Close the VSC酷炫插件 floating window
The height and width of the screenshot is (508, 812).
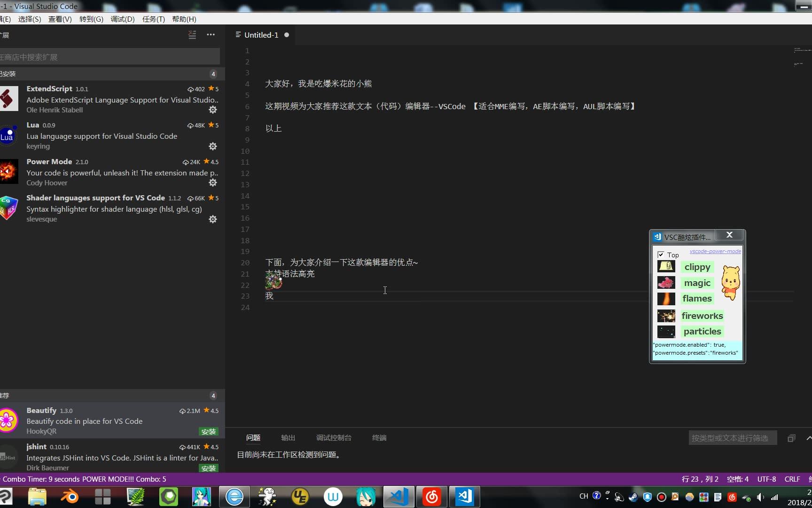point(729,235)
